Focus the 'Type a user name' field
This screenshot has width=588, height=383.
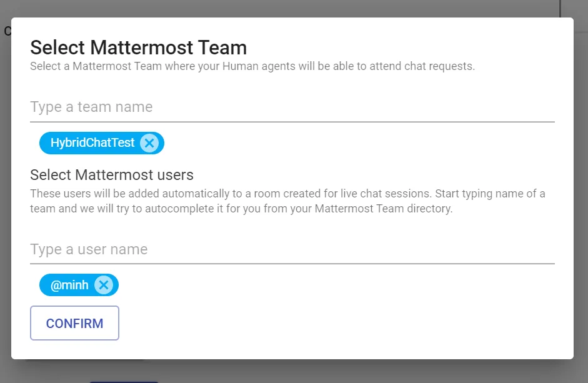(292, 249)
